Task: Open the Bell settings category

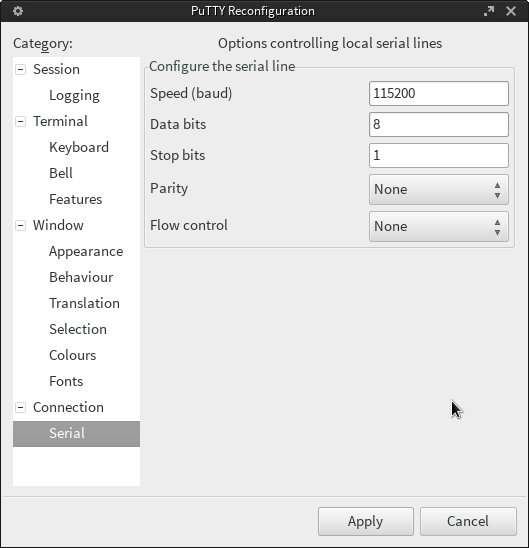Action: [61, 173]
